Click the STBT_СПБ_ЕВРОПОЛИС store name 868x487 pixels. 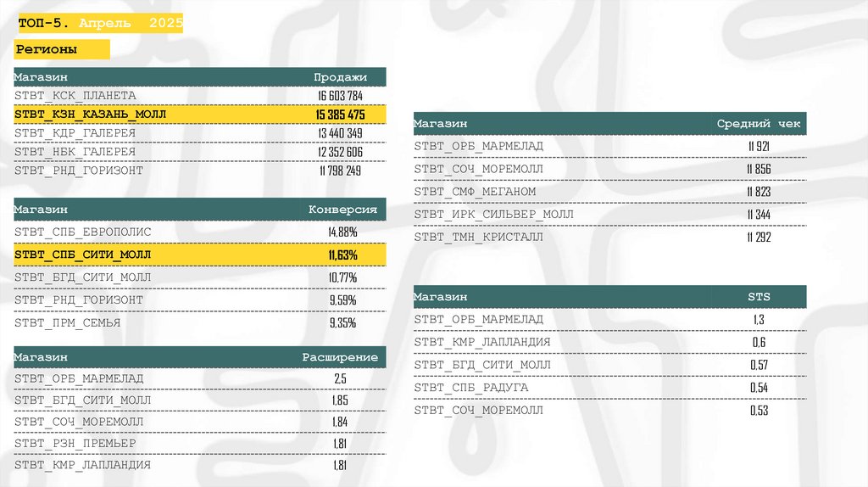click(x=83, y=232)
